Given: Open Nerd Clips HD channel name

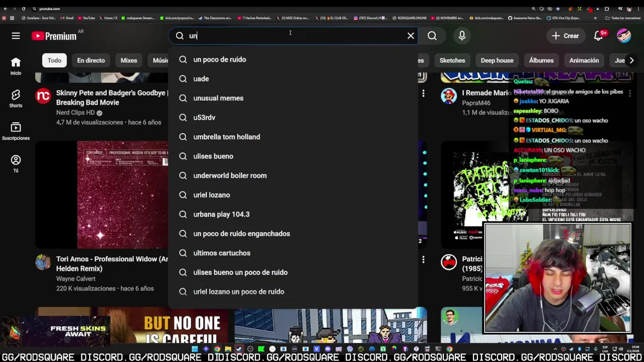Looking at the screenshot, I should (75, 113).
